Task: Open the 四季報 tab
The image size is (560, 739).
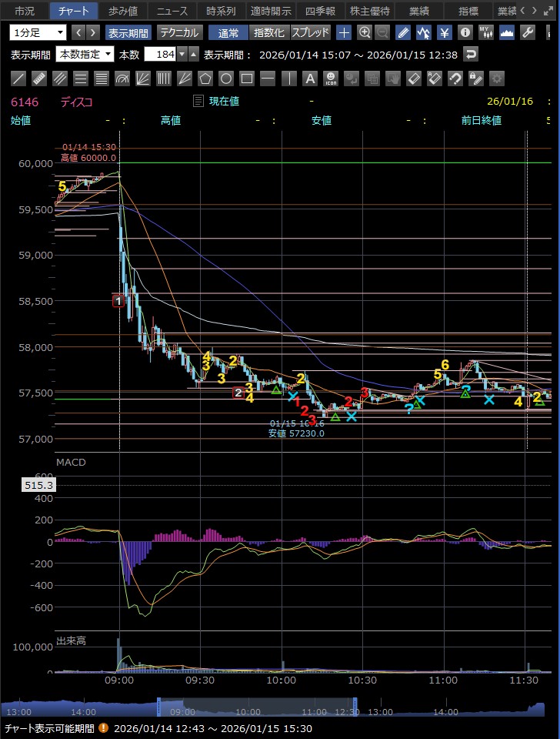Action: tap(319, 11)
